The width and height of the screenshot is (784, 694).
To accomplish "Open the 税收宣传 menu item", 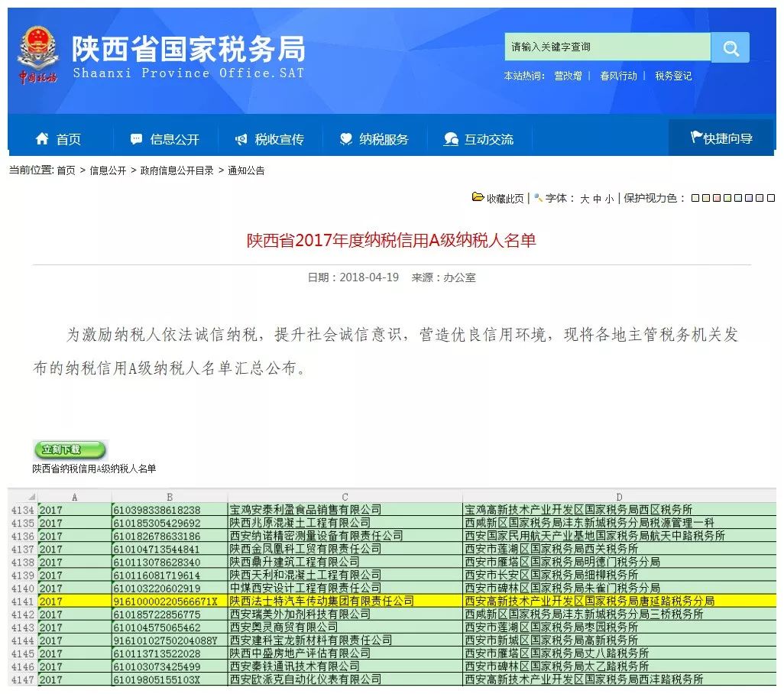I will tap(270, 139).
